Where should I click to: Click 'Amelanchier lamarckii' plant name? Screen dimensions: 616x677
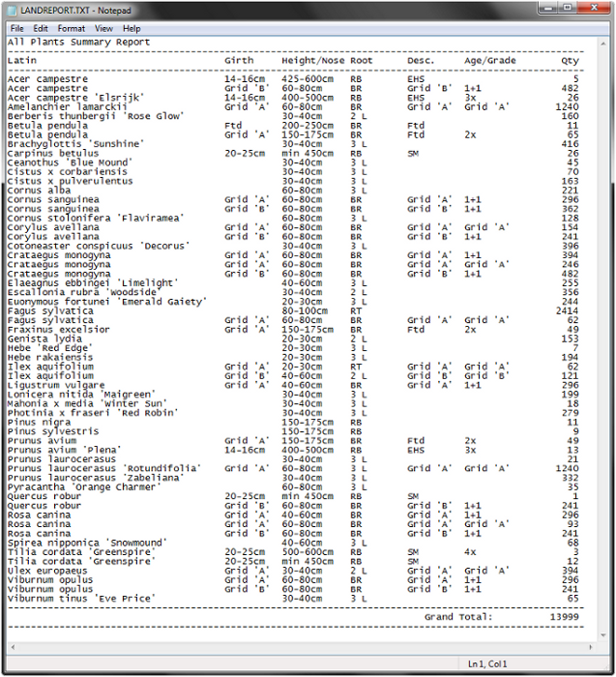[x=67, y=106]
